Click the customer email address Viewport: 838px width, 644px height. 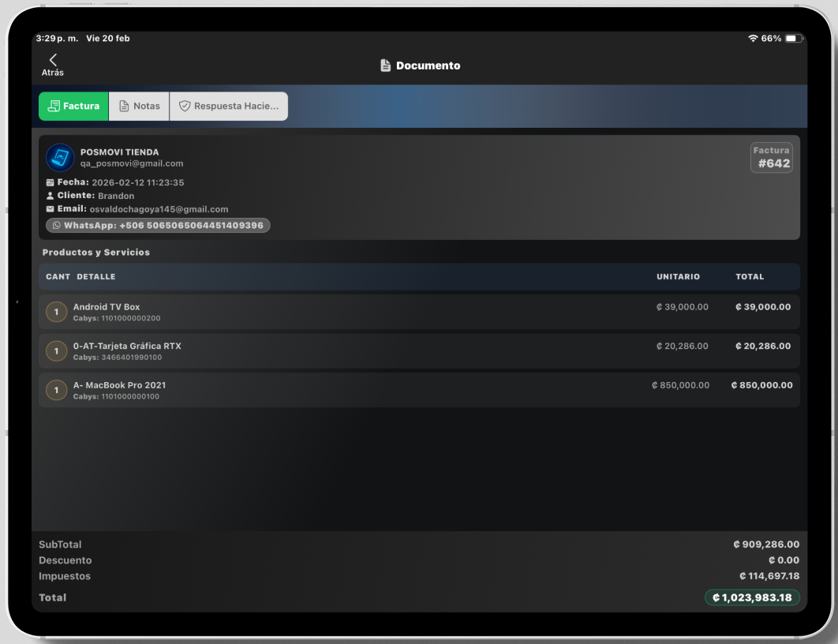[x=159, y=209]
